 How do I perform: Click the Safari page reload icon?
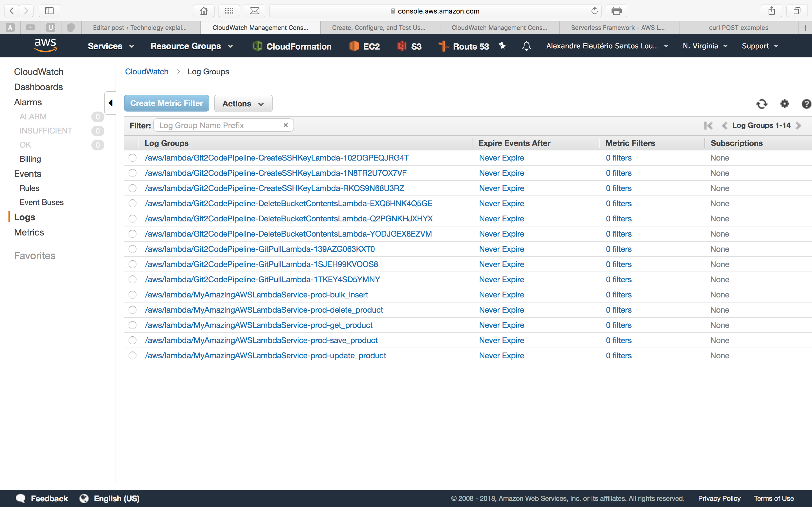[x=594, y=11]
